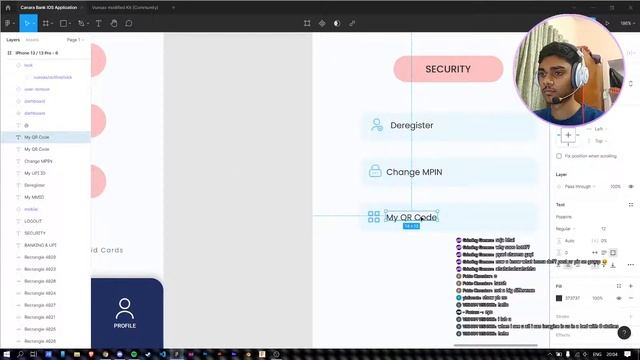Image resolution: width=640 pixels, height=360 pixels.
Task: Open the zoom level dropdown
Action: pos(627,23)
